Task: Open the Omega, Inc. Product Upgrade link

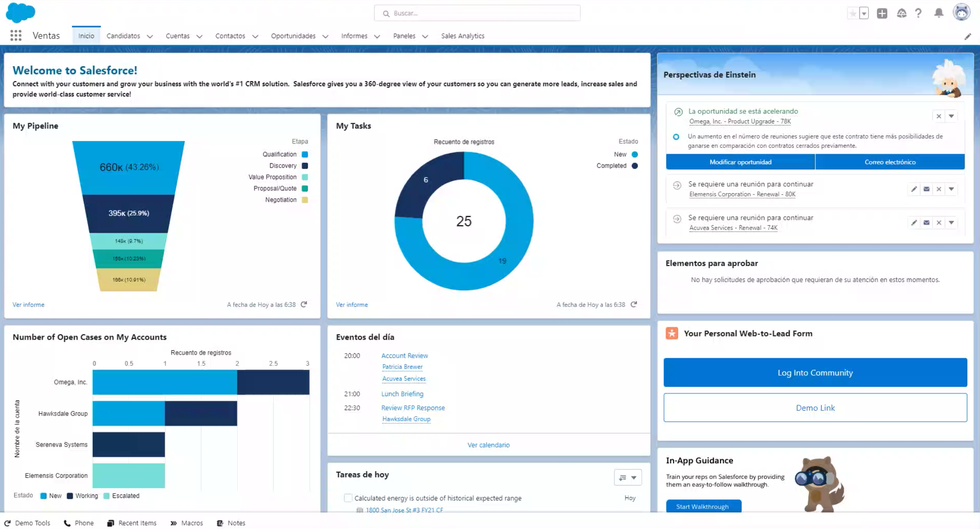Action: [740, 121]
